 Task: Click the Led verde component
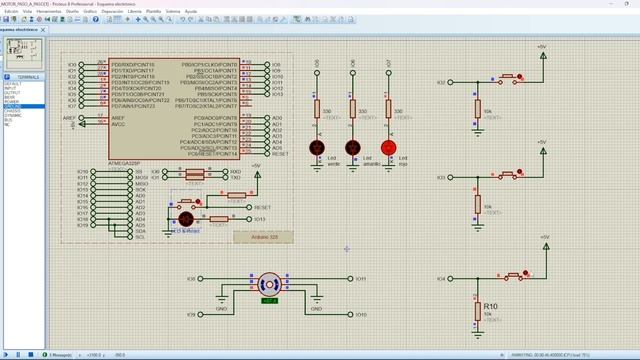317,148
